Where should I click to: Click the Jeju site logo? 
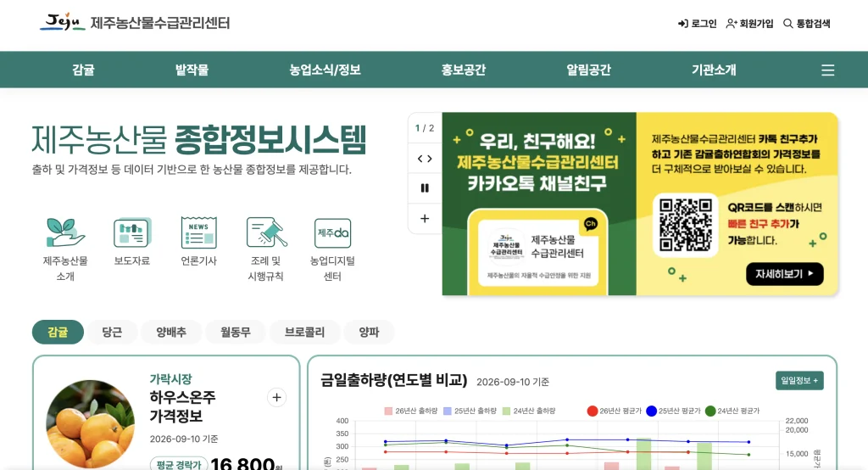click(63, 22)
